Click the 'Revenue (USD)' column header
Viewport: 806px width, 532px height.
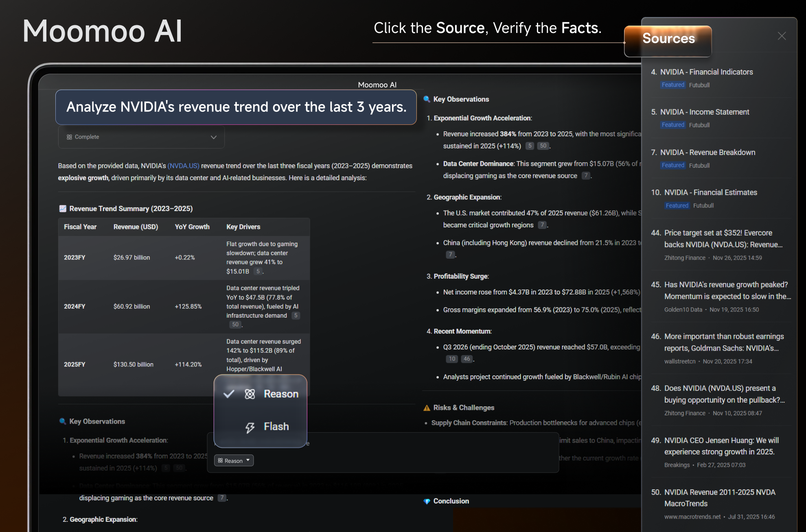click(x=136, y=227)
